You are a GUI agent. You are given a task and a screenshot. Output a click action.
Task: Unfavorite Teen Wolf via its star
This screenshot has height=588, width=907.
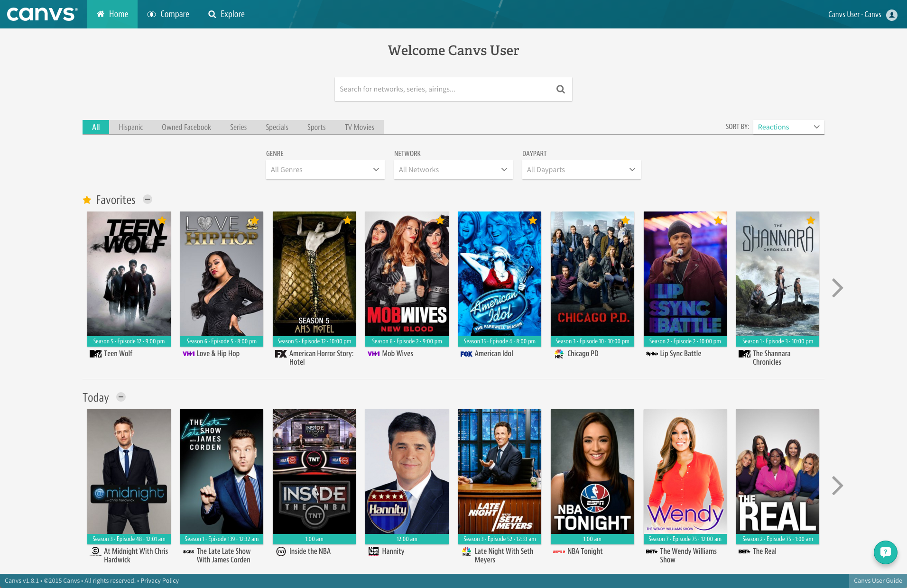(x=162, y=220)
